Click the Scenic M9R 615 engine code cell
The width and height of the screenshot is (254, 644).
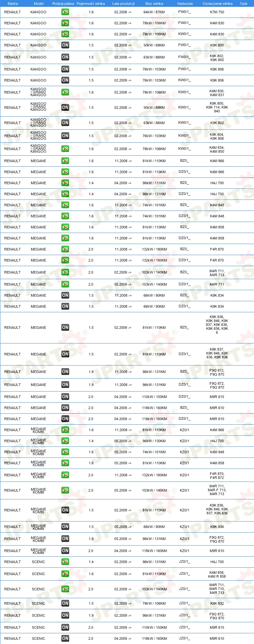point(217,627)
